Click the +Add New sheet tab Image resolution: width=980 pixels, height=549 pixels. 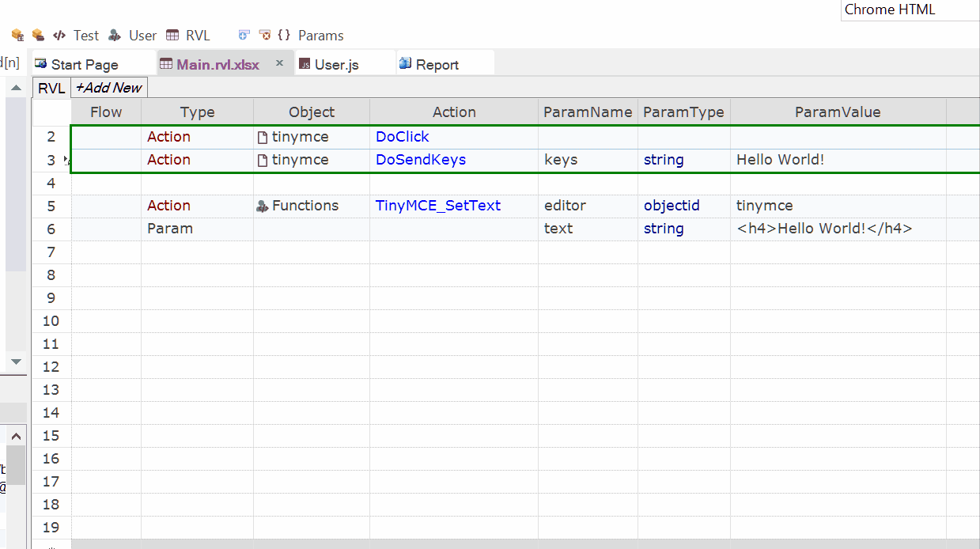tap(109, 88)
